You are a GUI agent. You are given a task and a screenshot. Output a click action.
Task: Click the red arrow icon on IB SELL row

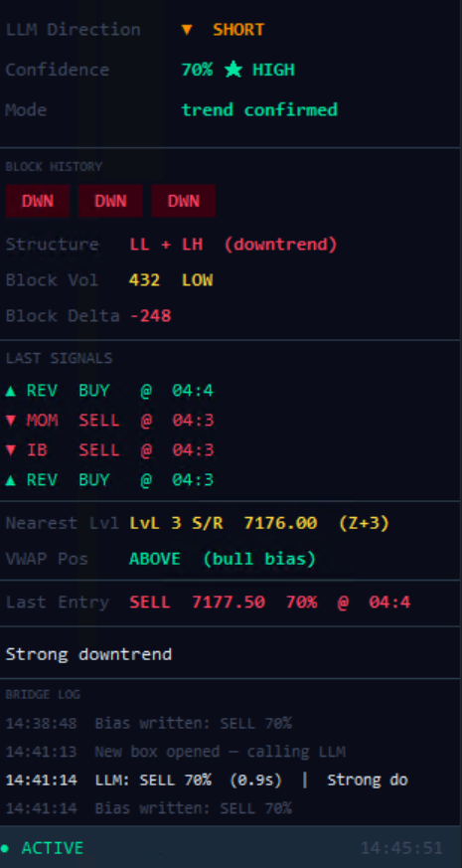[11, 450]
